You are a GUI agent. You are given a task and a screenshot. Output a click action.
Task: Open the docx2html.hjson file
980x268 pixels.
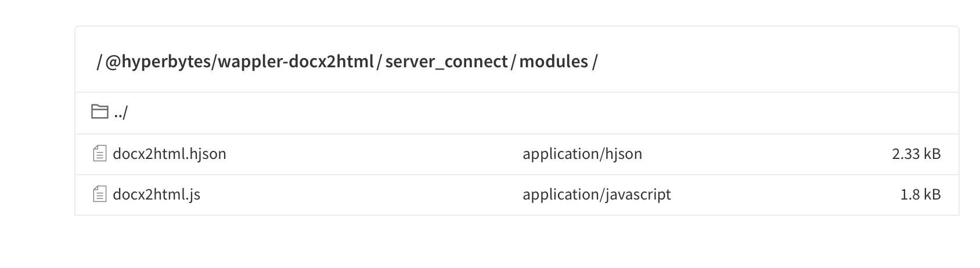tap(169, 154)
